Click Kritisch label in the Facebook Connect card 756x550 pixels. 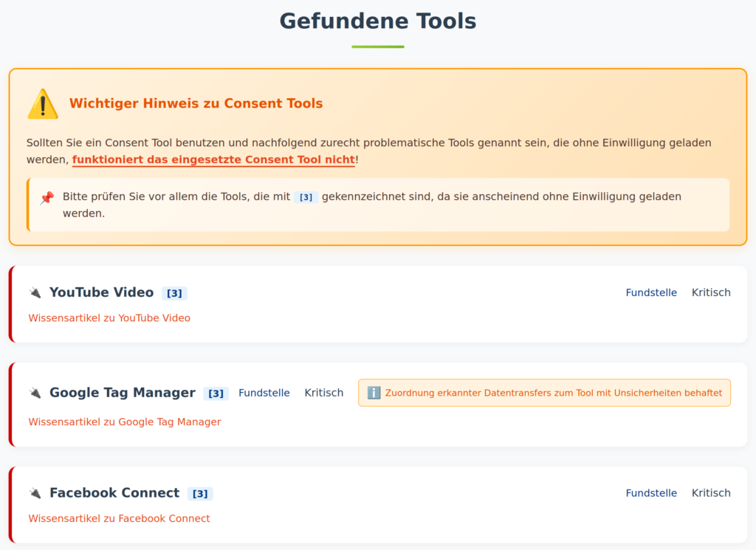point(711,493)
